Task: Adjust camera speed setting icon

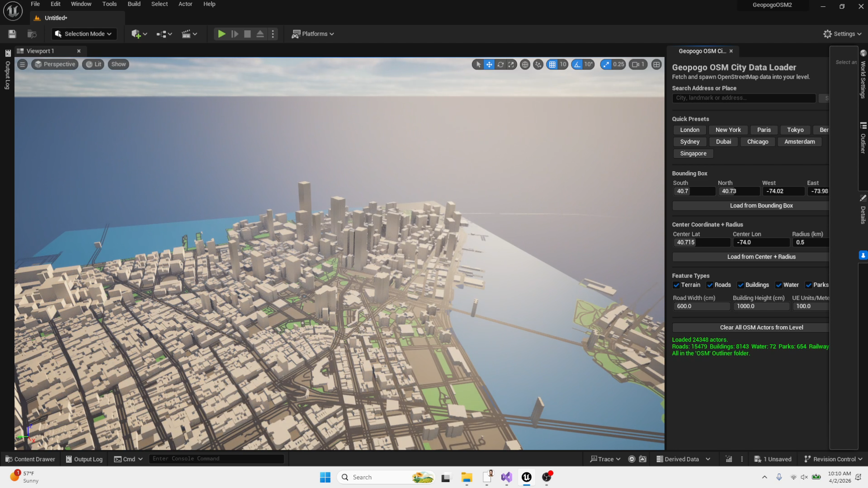Action: 638,65
